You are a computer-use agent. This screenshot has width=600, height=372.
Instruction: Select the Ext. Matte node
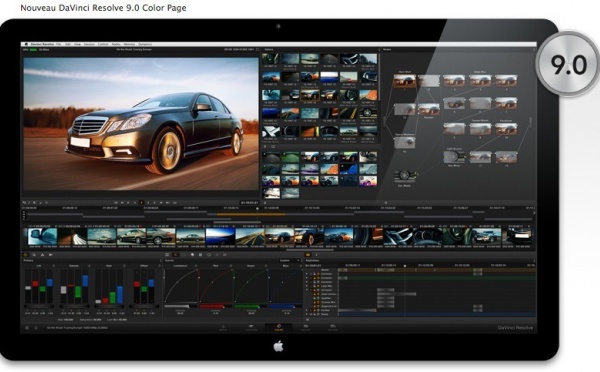click(x=404, y=176)
